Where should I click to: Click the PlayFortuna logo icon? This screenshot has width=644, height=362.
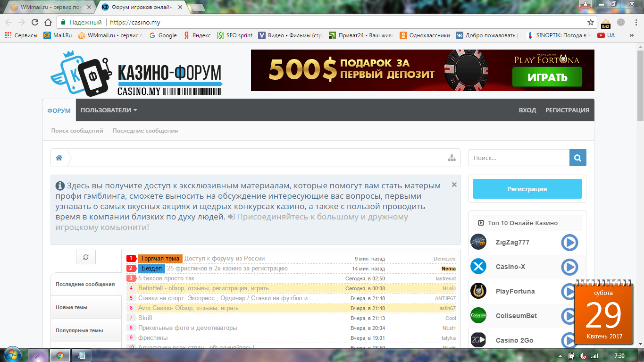click(478, 291)
